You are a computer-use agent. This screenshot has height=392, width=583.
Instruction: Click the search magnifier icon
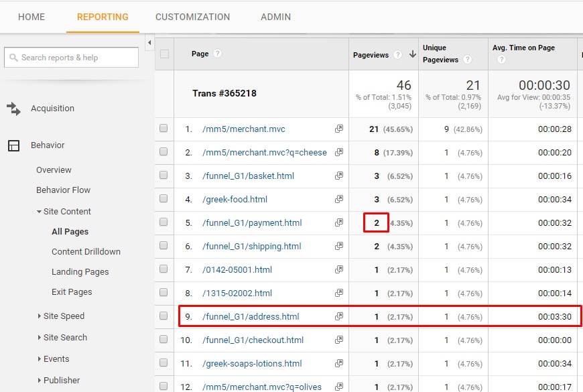[x=13, y=58]
